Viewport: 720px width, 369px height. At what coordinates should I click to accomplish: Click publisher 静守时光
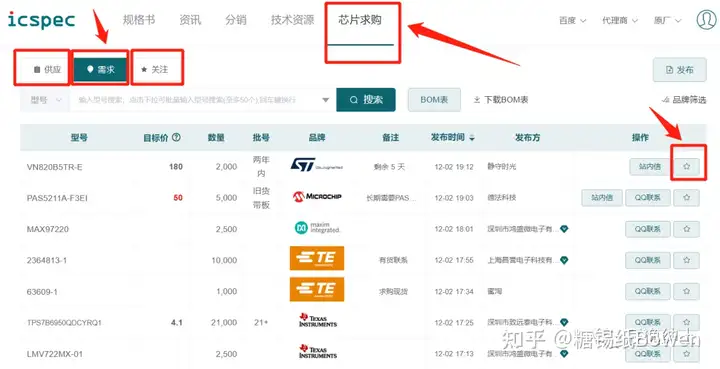(501, 167)
